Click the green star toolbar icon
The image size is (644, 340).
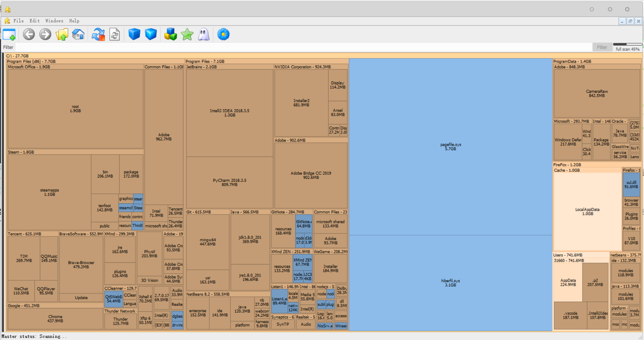click(187, 34)
